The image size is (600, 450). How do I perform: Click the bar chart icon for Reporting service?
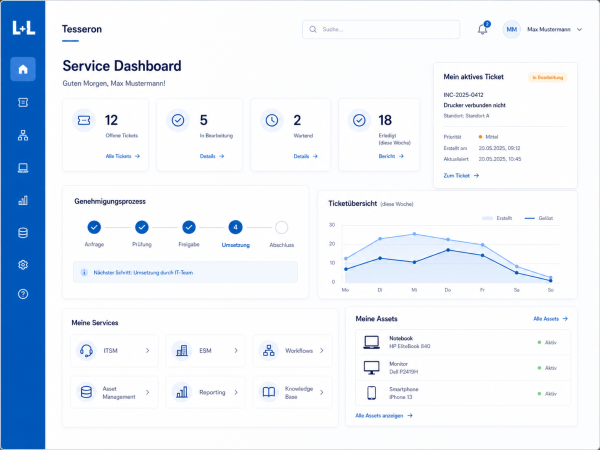(182, 392)
